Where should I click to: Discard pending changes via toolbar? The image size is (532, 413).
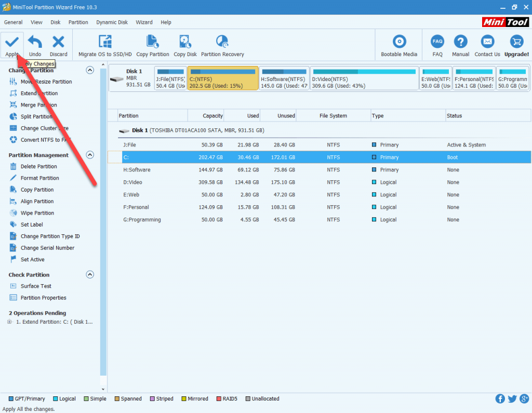pyautogui.click(x=58, y=42)
